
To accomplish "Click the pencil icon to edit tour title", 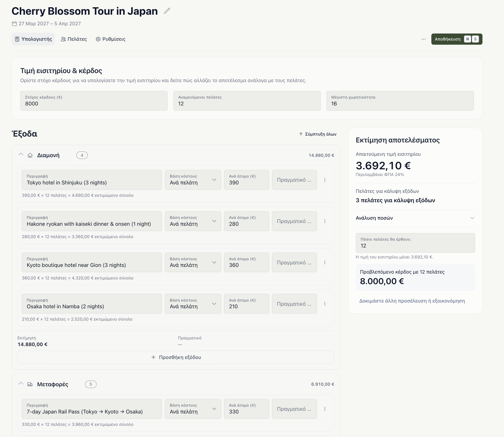I will pos(167,11).
